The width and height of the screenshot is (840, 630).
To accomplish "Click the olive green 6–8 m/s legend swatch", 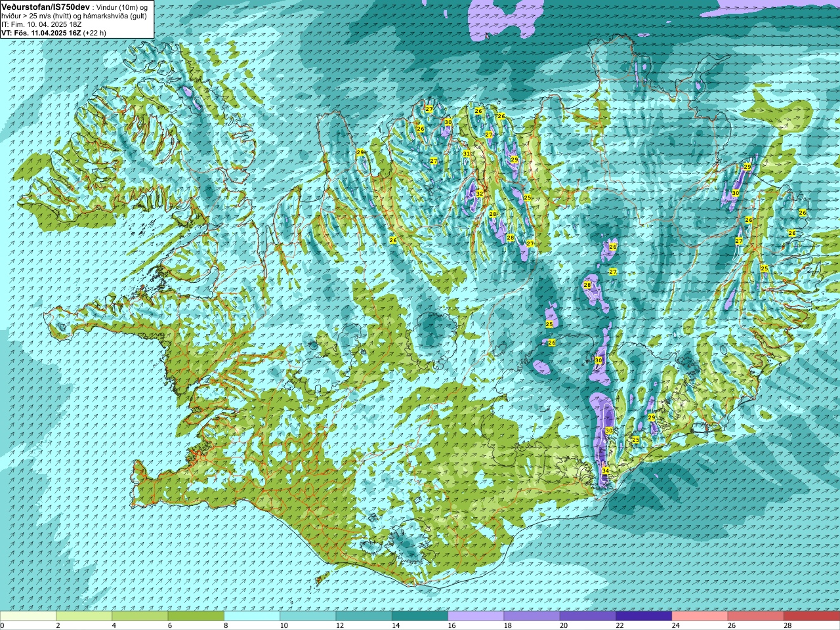I will point(196,616).
